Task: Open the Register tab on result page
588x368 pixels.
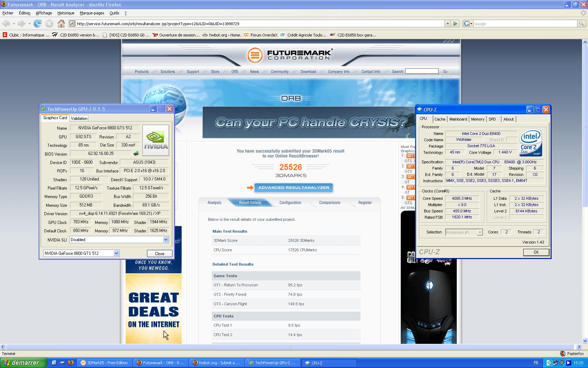Action: point(365,203)
